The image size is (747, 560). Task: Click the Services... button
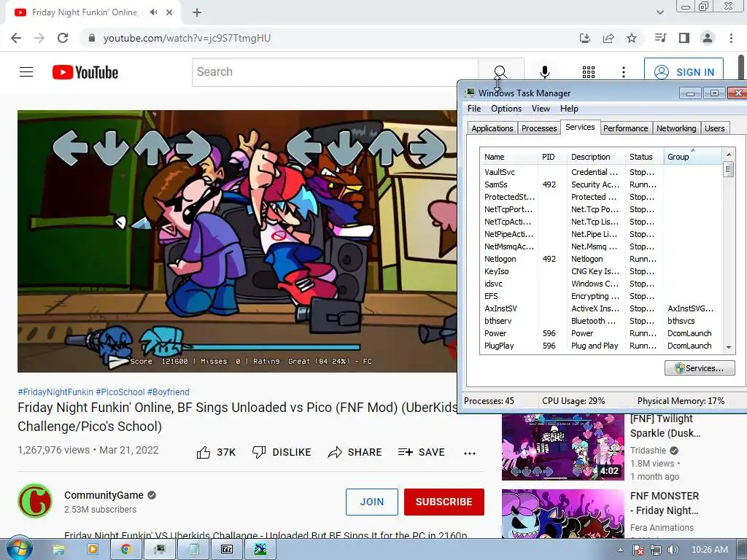(x=700, y=368)
